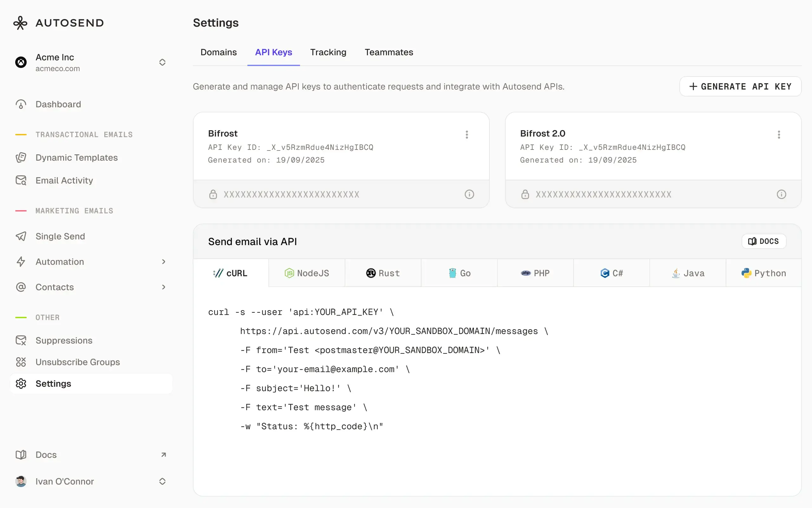Click the Bifrost 2.0 card title
Screen dimensions: 812x508
[x=543, y=133]
